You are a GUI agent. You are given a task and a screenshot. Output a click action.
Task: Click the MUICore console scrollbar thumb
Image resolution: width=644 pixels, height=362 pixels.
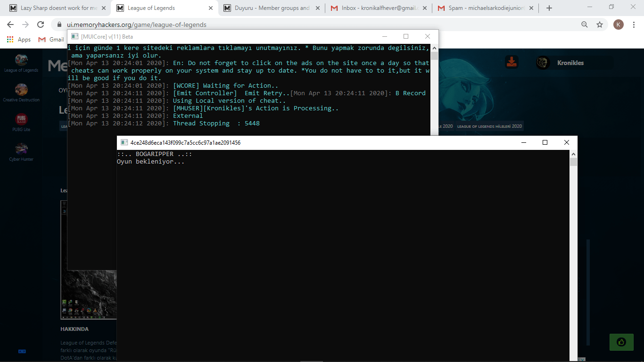click(434, 56)
